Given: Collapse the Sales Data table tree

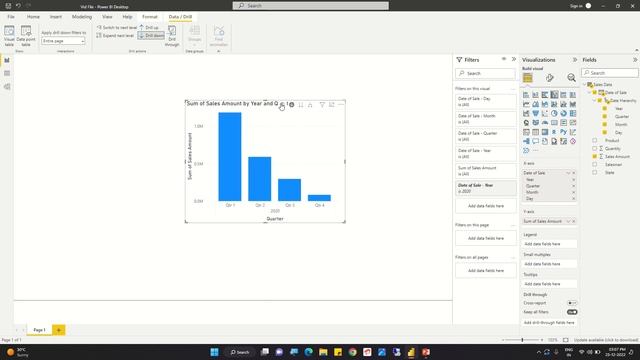Looking at the screenshot, I should pos(584,84).
